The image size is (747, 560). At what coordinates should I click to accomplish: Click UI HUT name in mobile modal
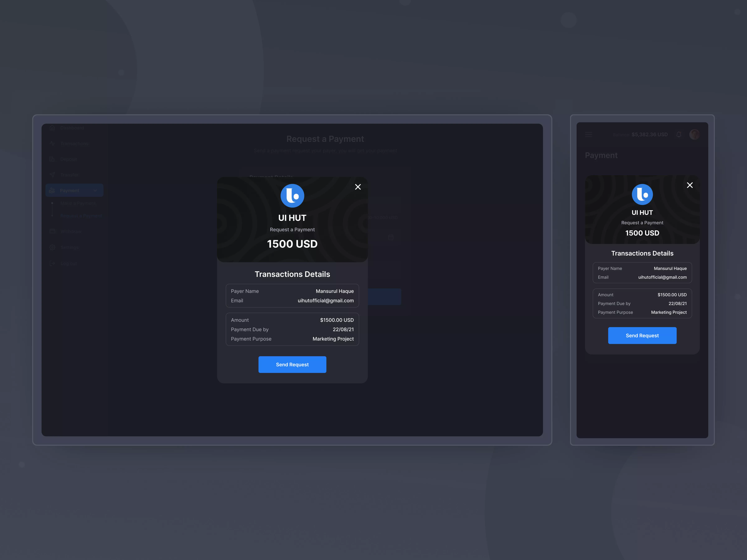pos(642,213)
